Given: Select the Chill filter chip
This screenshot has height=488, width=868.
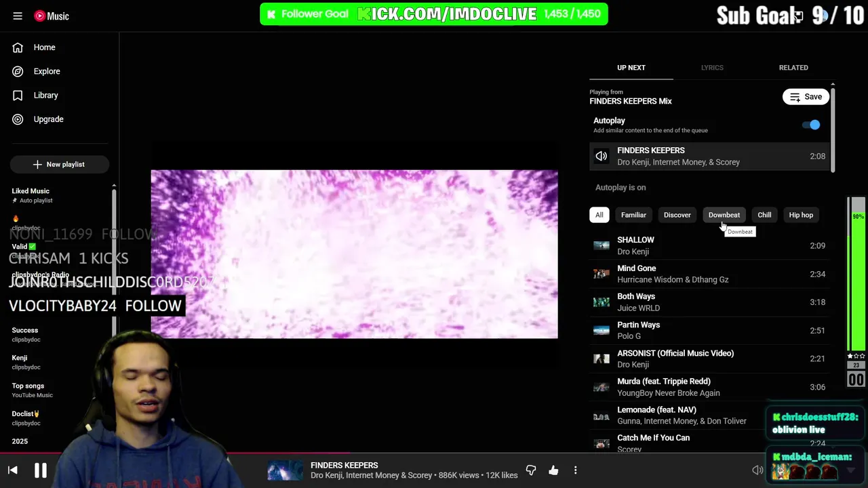Looking at the screenshot, I should click(764, 215).
